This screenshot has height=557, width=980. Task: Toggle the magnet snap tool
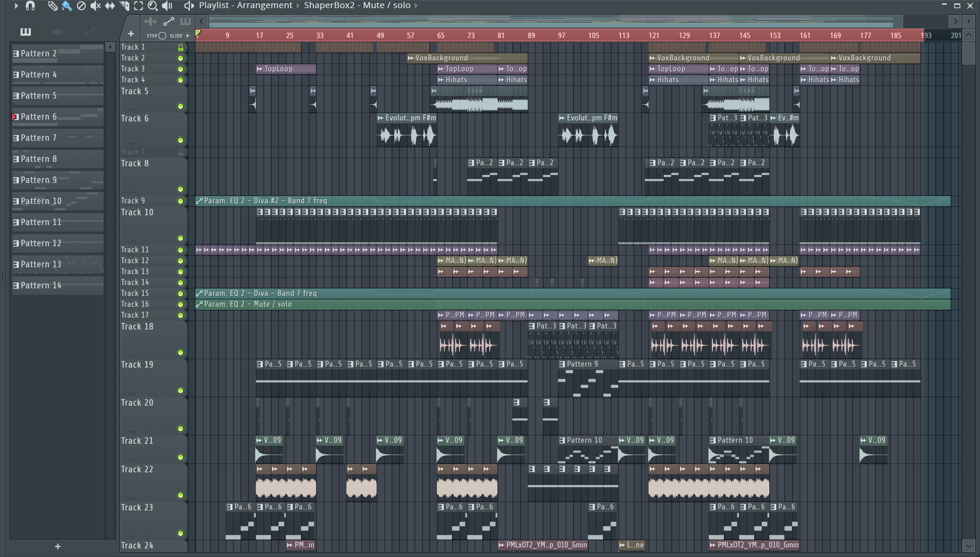[30, 5]
